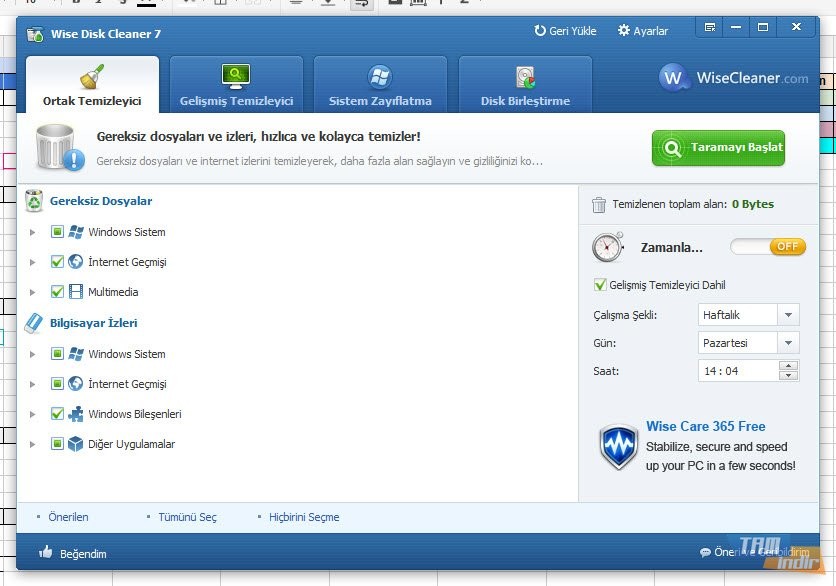836x586 pixels.
Task: Uncheck the Windows Bileşenleri checkbox
Action: click(x=57, y=413)
